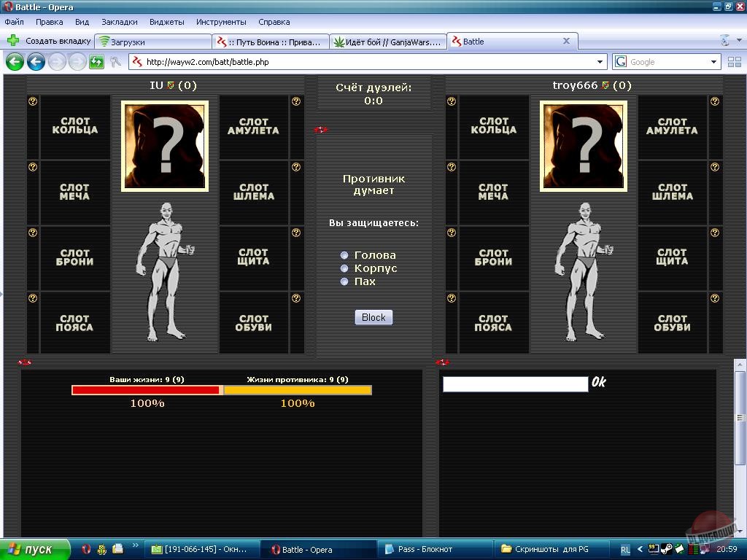Click the wand tool icon in address bar
The height and width of the screenshot is (560, 747).
pyautogui.click(x=115, y=62)
